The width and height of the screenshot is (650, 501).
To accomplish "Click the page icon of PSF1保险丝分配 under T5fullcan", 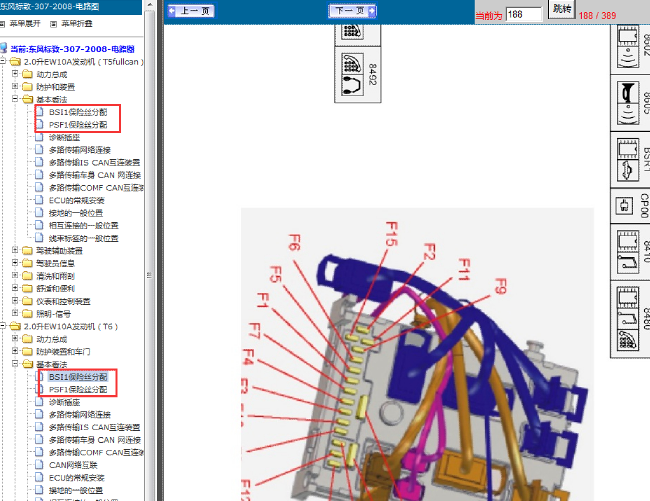I will pyautogui.click(x=39, y=124).
